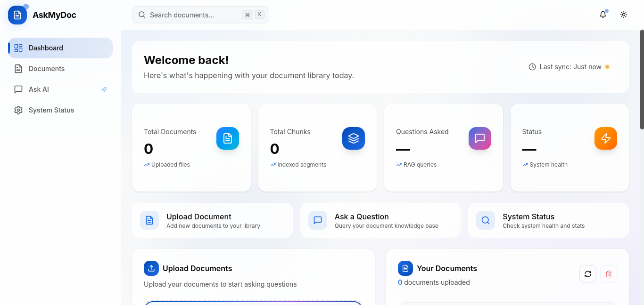Open the Documents section in the sidebar

point(46,68)
